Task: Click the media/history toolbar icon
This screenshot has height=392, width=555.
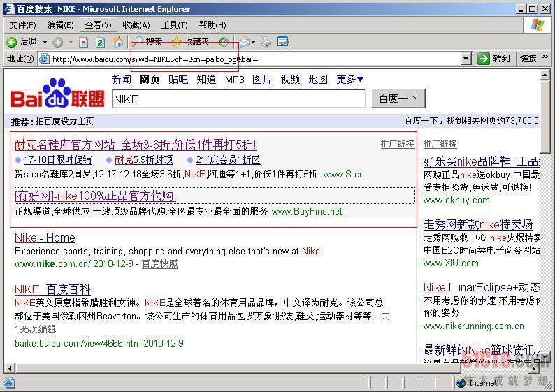Action: [x=224, y=43]
